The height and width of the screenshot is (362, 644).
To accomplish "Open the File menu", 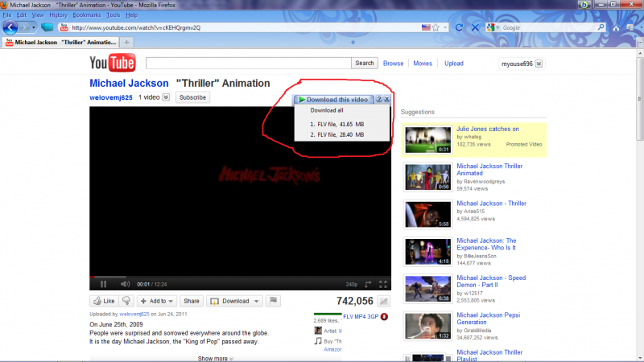I will tap(7, 14).
